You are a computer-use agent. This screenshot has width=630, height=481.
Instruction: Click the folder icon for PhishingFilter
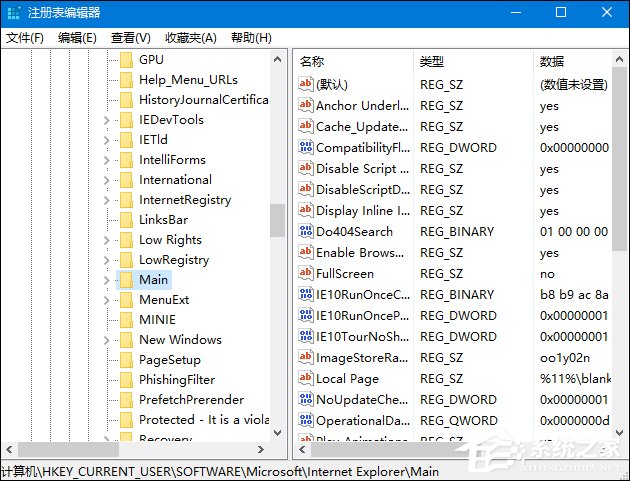click(x=126, y=380)
